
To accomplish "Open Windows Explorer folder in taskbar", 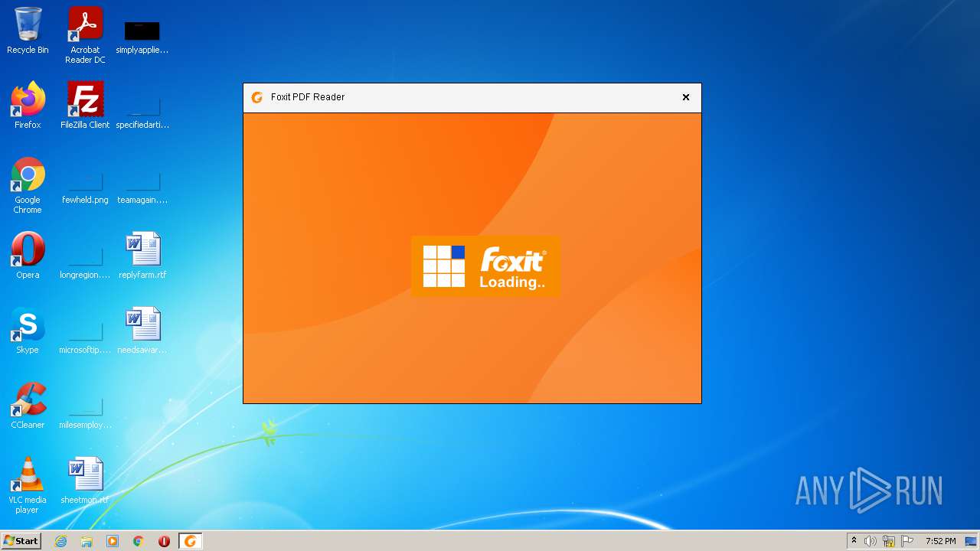I will pyautogui.click(x=87, y=541).
